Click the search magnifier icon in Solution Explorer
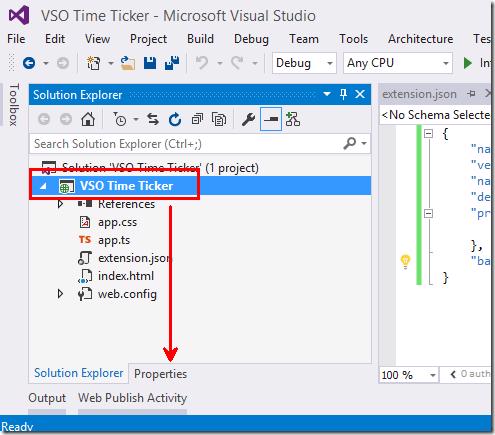Viewport: 495px width, 435px height. [x=349, y=144]
